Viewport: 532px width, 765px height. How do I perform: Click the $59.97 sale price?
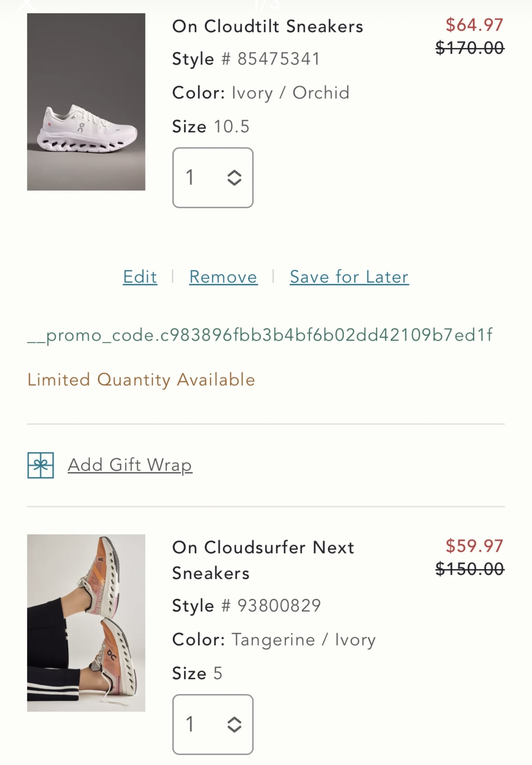pyautogui.click(x=474, y=546)
